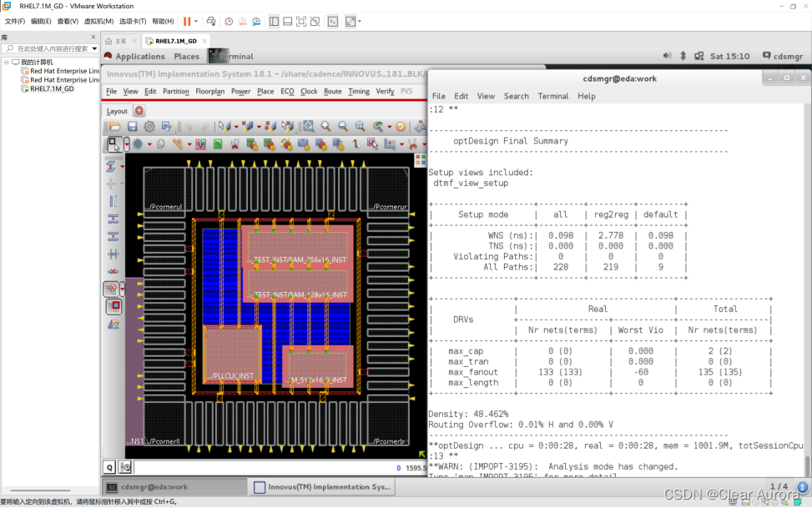
Task: Open dropdown arrow beside the ruler tool
Action: 189,144
